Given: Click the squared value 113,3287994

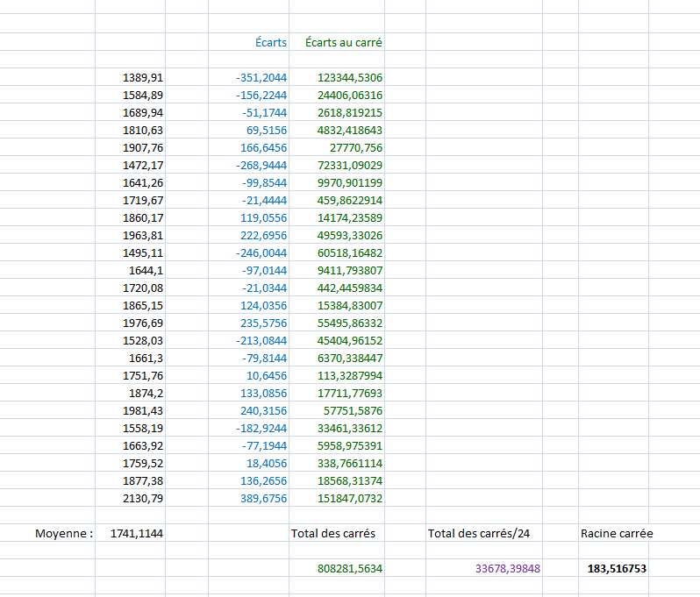Looking at the screenshot, I should [x=349, y=375].
